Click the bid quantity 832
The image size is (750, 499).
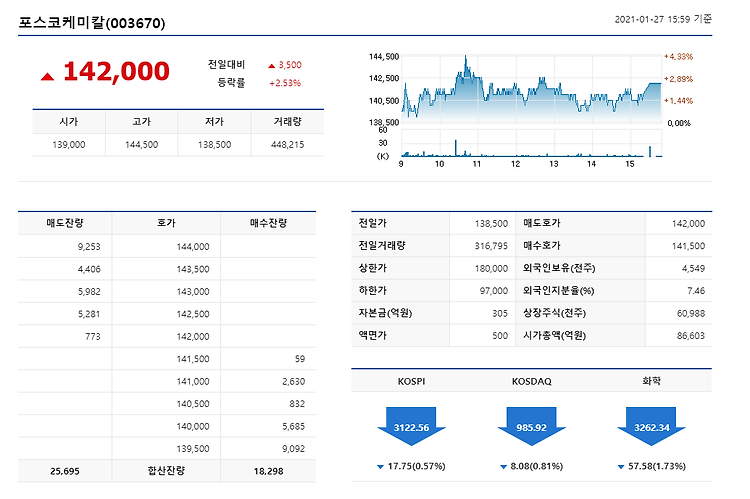297,404
